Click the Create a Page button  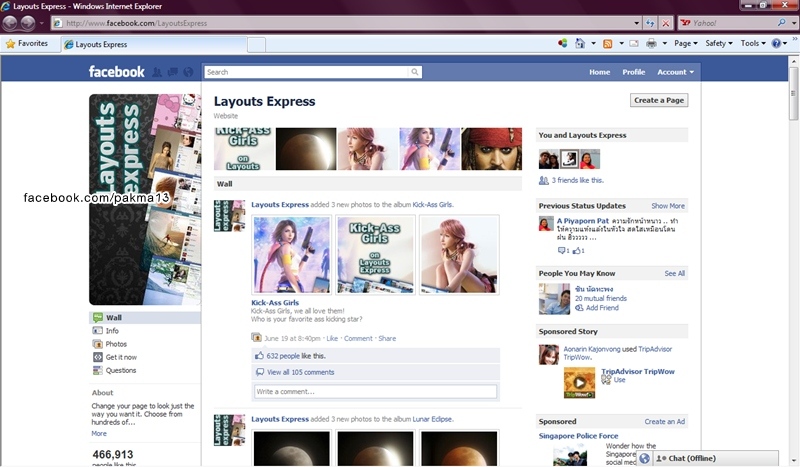click(x=659, y=101)
